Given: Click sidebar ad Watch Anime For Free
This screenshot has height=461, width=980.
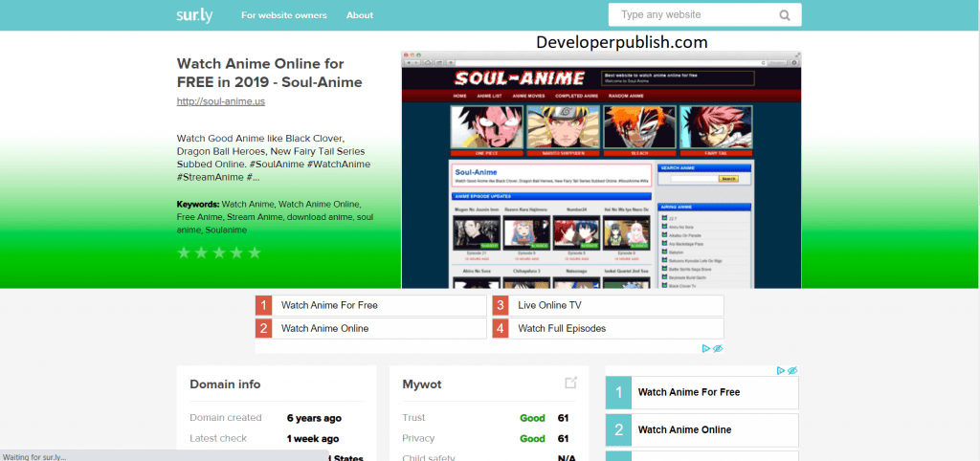Looking at the screenshot, I should (702, 392).
